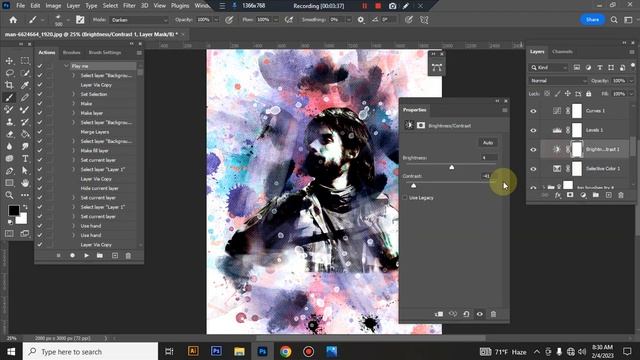Open the Edit Toolbar three-dots icon
This screenshot has height=360, width=640.
pos(25,195)
